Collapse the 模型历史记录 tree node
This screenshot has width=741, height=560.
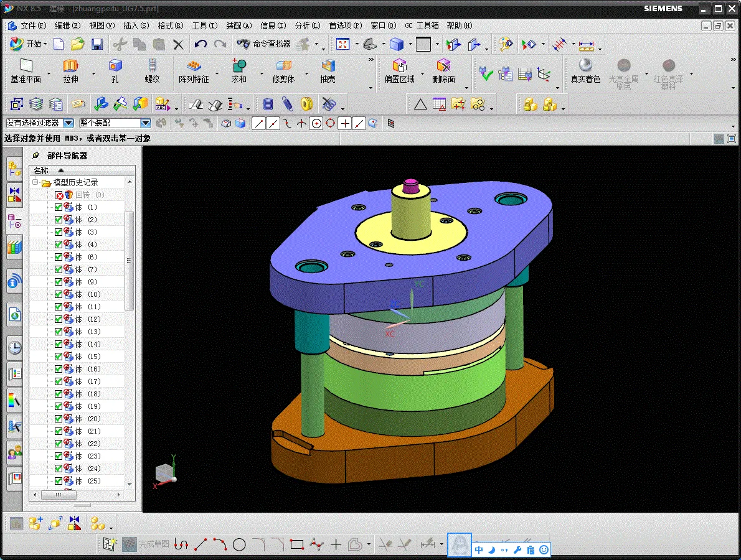(x=35, y=182)
